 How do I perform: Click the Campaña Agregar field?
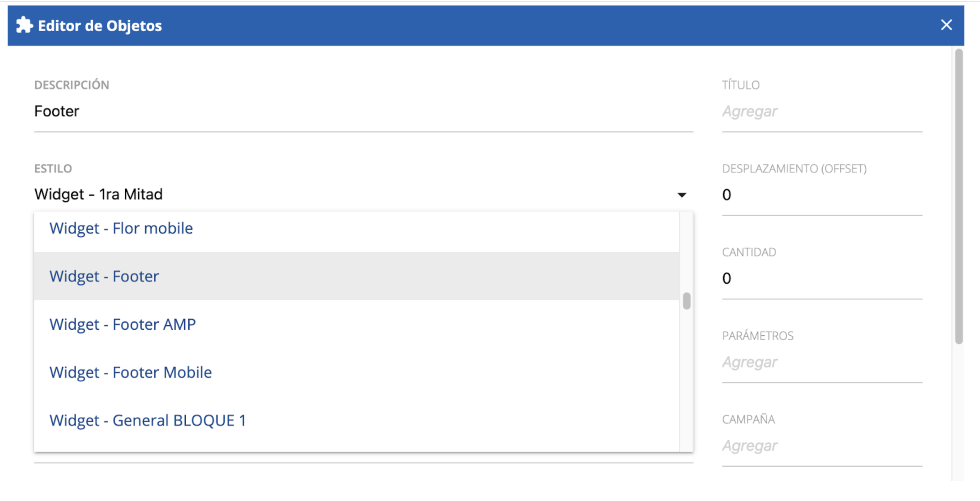coord(822,445)
